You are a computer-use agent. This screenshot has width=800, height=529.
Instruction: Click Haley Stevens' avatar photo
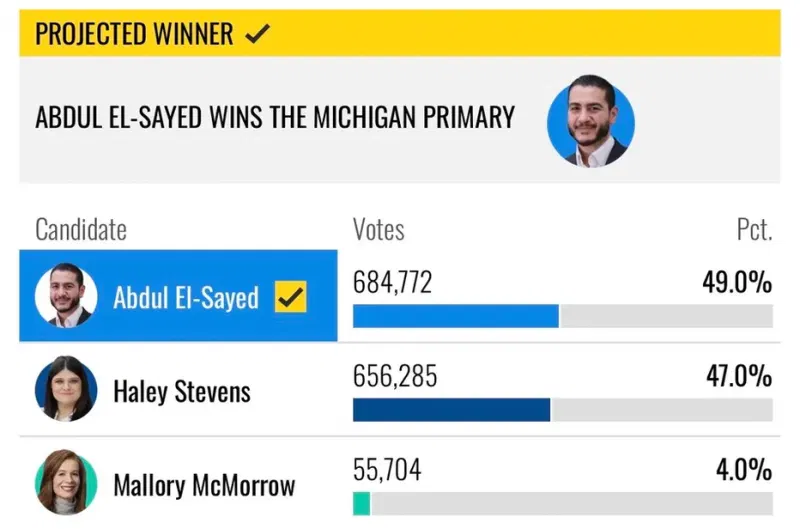pyautogui.click(x=66, y=389)
